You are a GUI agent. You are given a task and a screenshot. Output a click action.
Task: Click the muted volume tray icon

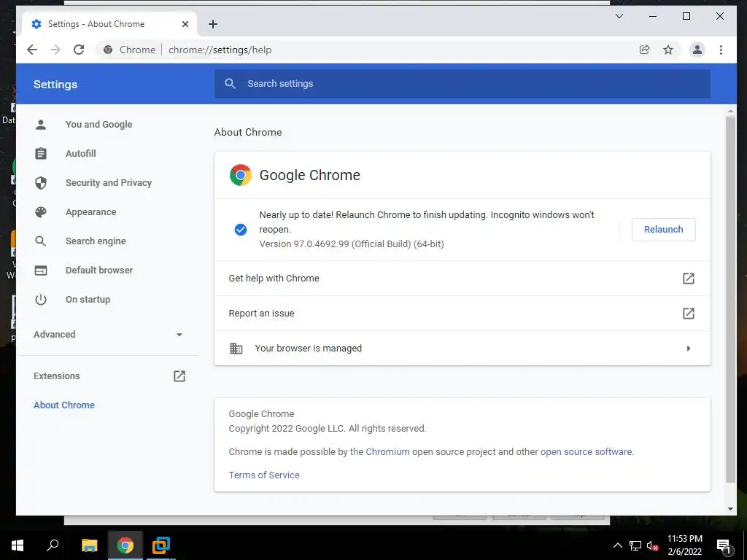(x=652, y=545)
